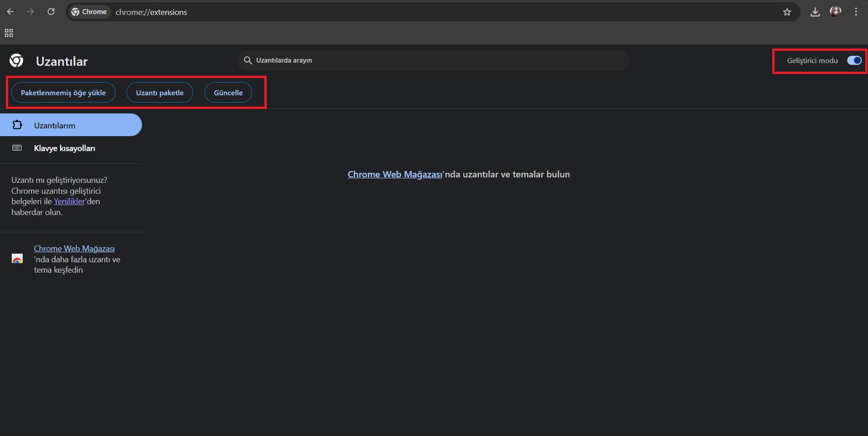
Task: Open the Yenilikler link in the sidebar
Action: 69,201
